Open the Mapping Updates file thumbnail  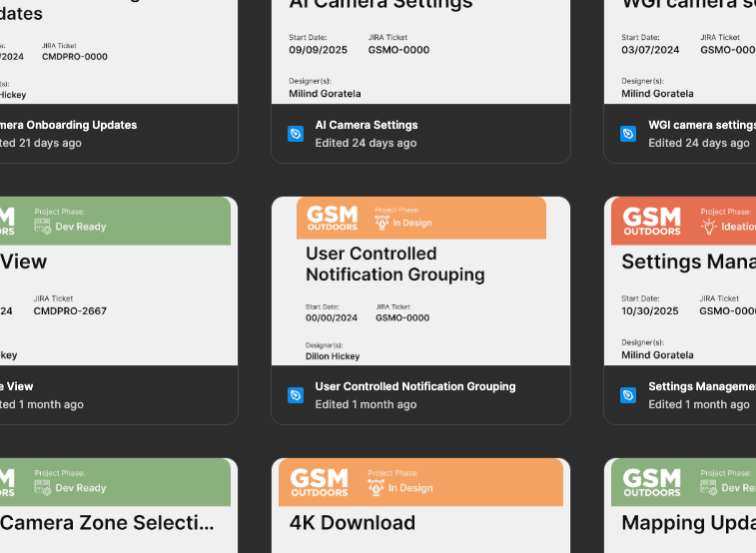pos(680,505)
